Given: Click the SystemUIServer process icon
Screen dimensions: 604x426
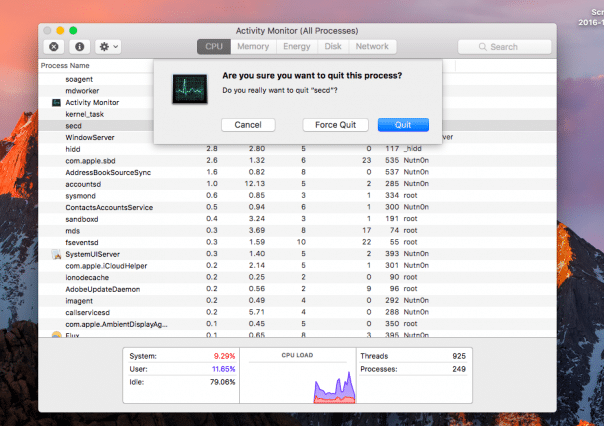Looking at the screenshot, I should coord(57,254).
